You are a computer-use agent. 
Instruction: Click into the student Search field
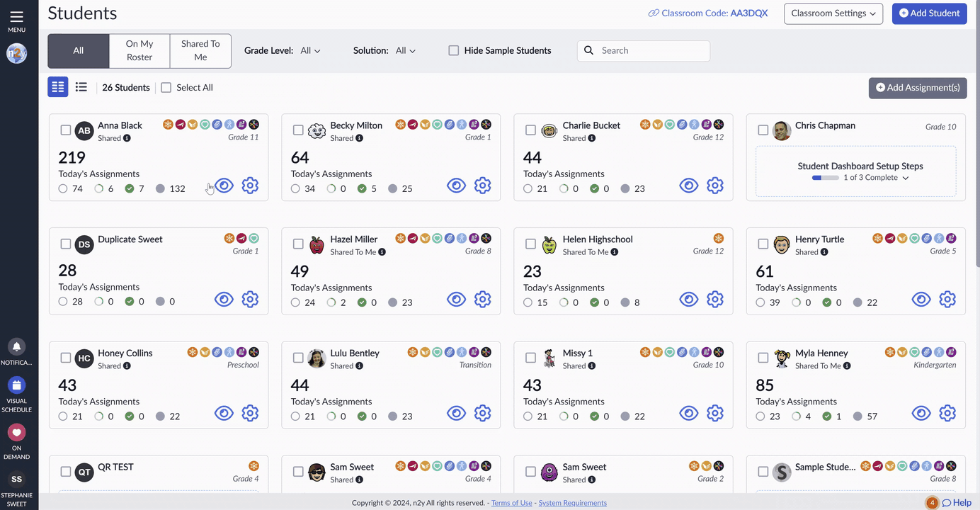644,50
